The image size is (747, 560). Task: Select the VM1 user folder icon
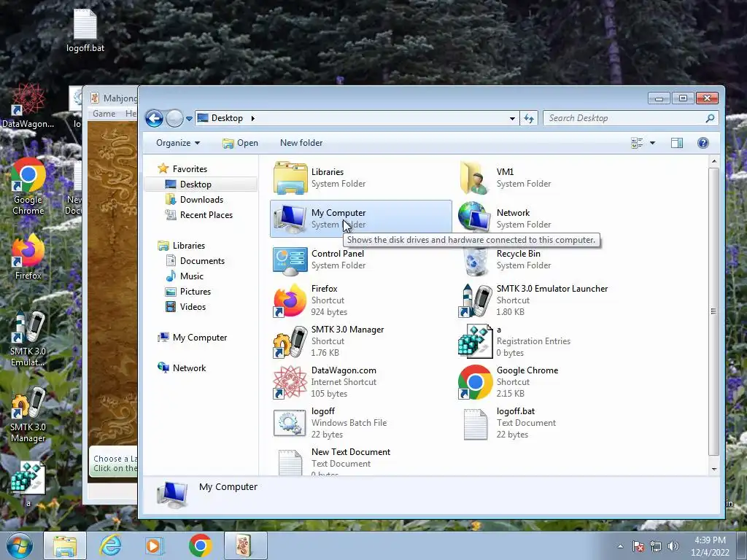click(x=474, y=178)
